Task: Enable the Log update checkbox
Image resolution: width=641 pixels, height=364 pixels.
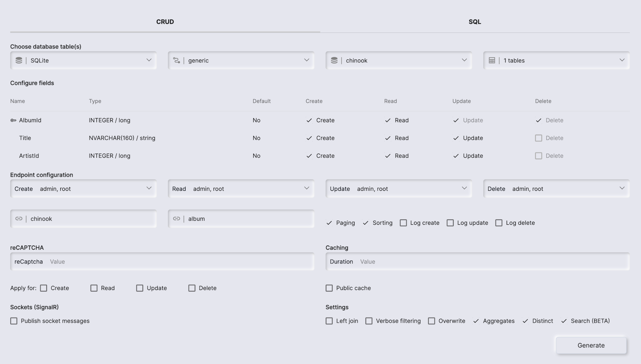Action: 450,222
